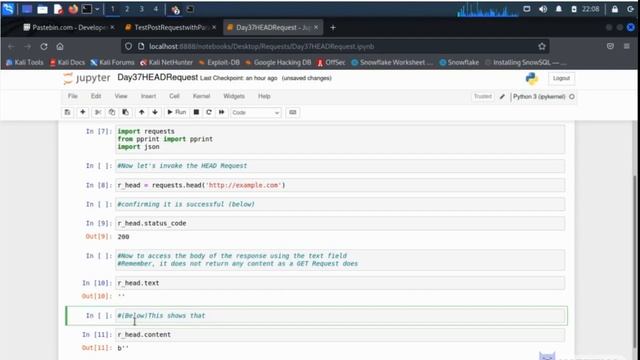This screenshot has width=640, height=360.
Task: Open the cell type dropdown showing Code
Action: 256,113
